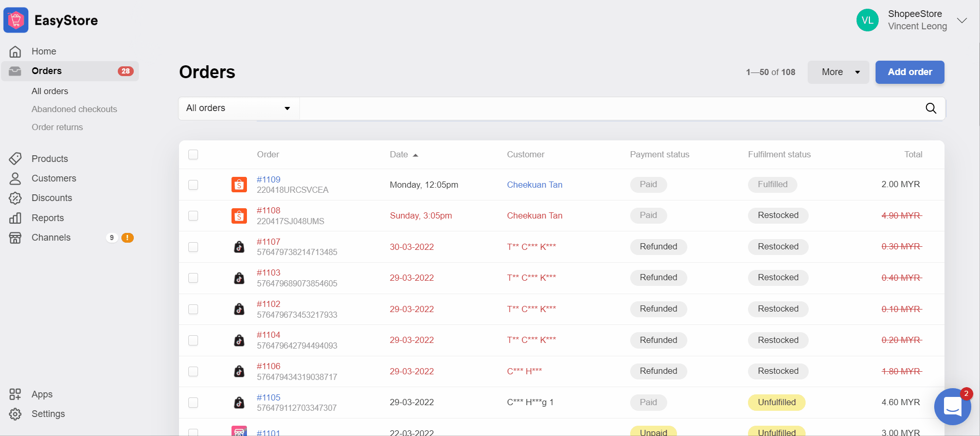980x436 pixels.
Task: Click the TikTok icon for order #1105
Action: [x=239, y=403]
